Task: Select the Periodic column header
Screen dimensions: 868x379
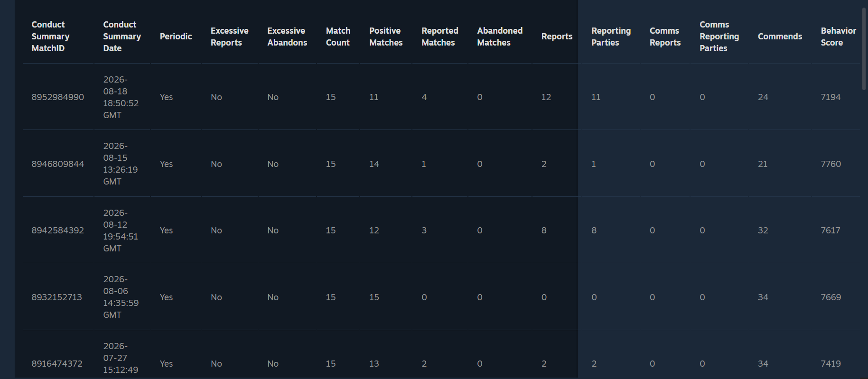Action: tap(176, 37)
